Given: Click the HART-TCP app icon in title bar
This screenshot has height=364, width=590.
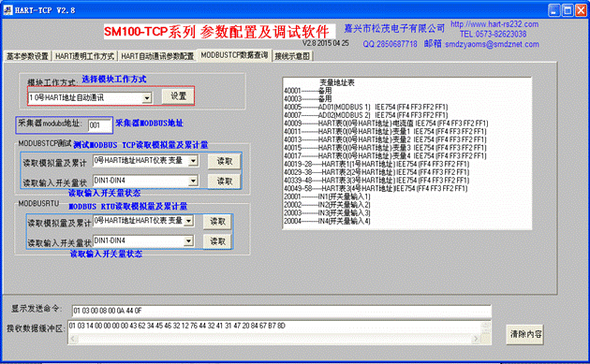Looking at the screenshot, I should pos(7,10).
